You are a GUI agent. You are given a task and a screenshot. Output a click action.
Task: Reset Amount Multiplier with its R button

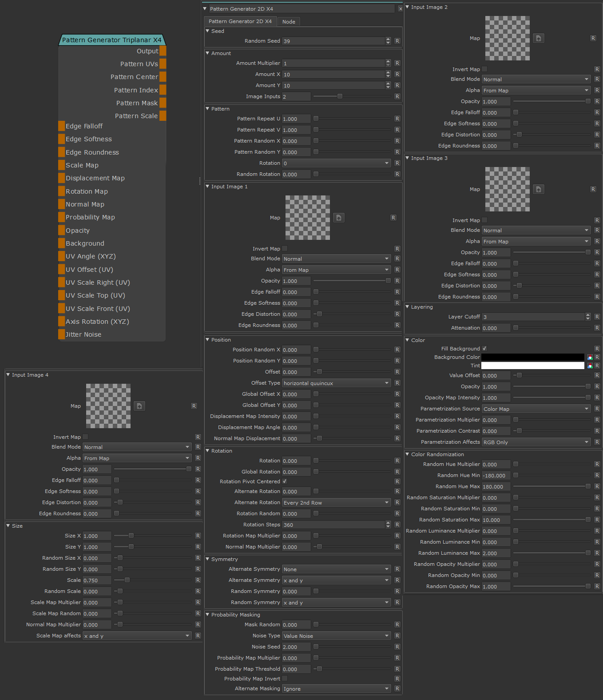397,63
